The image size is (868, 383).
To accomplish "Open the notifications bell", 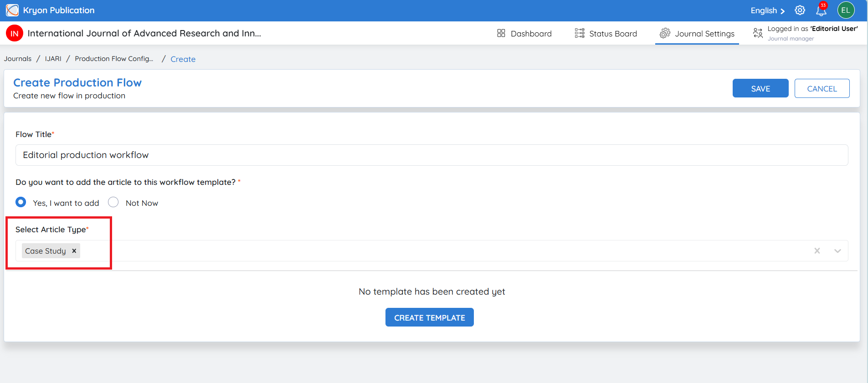I will click(x=821, y=10).
